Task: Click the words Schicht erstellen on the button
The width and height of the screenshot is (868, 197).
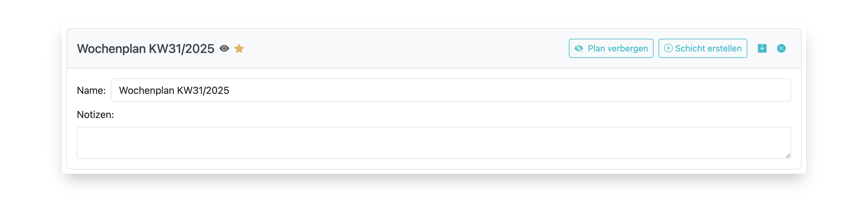Action: click(708, 49)
